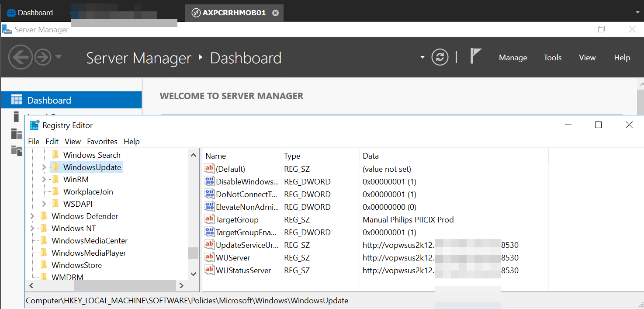Select WorkplaceJoin key
Viewport: 644px width, 309px height.
coord(88,191)
